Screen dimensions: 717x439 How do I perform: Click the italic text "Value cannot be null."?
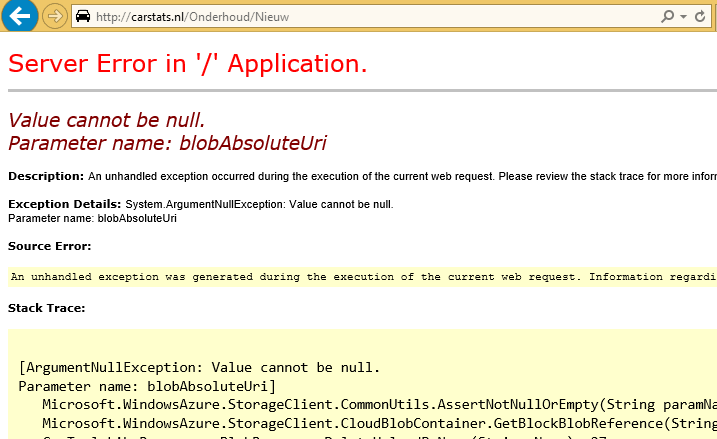coord(107,120)
